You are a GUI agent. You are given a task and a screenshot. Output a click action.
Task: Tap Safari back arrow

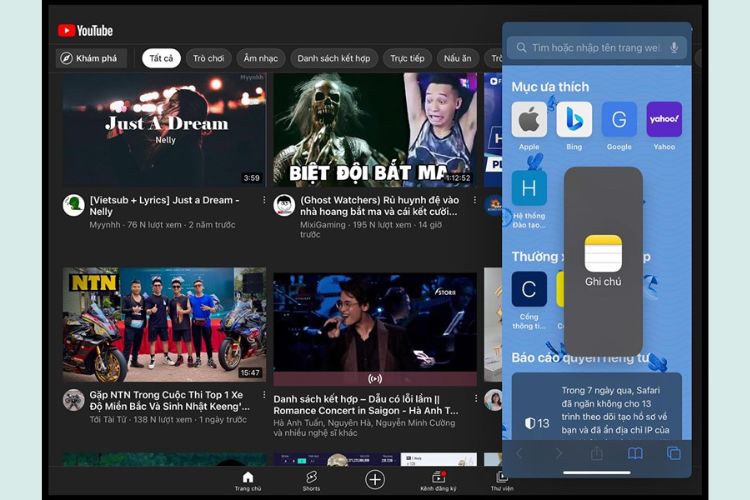(519, 453)
